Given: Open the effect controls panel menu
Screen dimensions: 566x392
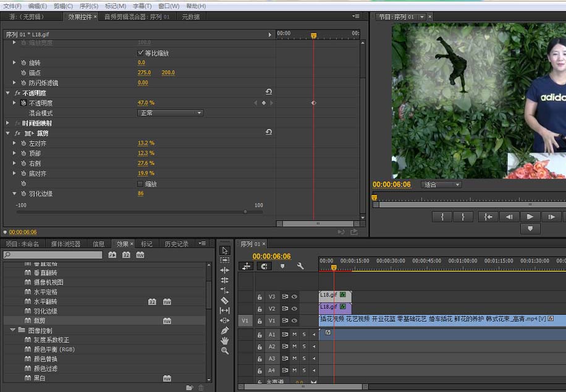Looking at the screenshot, I should (x=355, y=16).
